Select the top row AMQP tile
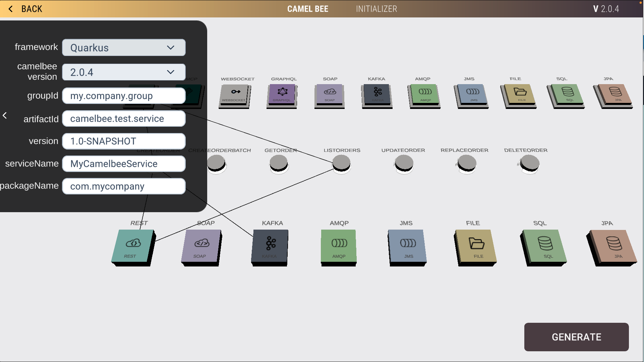644x362 pixels. [425, 94]
